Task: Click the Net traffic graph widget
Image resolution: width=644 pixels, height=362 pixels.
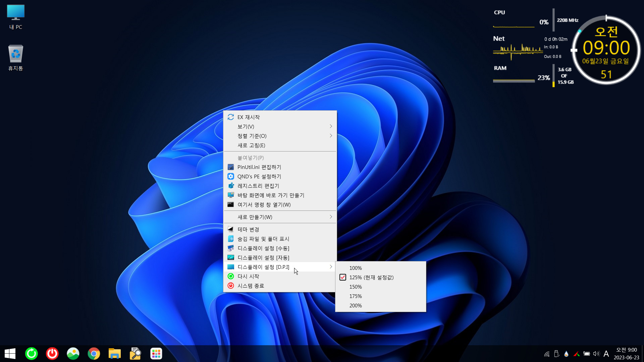Action: pyautogui.click(x=518, y=52)
